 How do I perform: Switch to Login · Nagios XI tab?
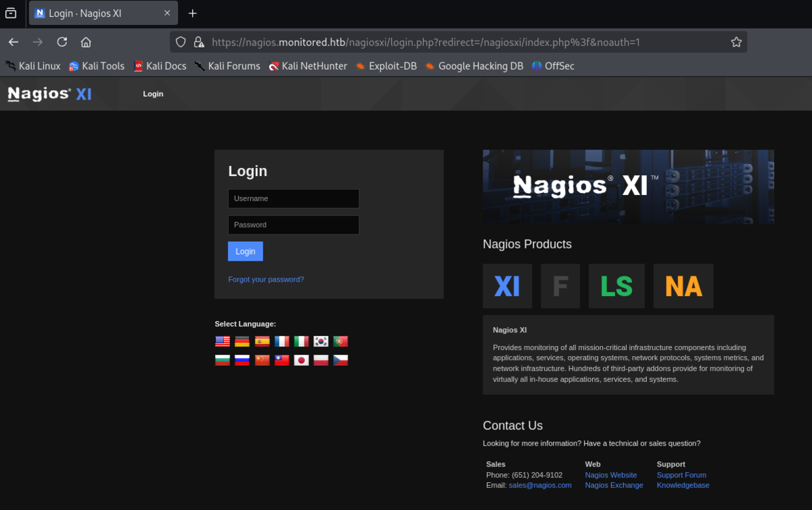(104, 14)
